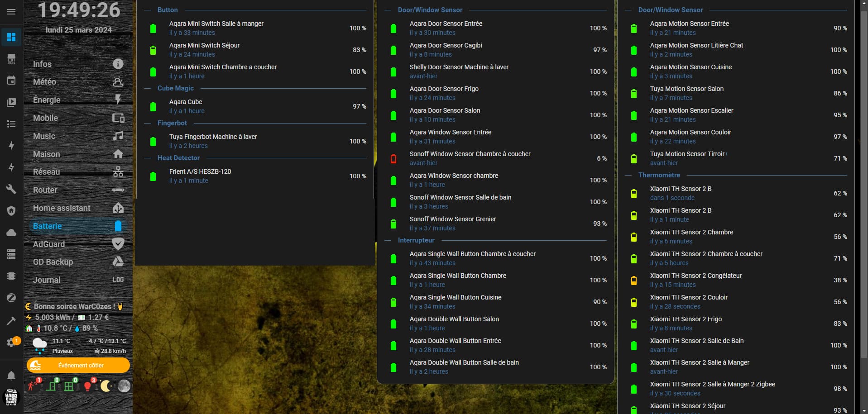Click the 6 % value of Sonoff Chambre à coucher
Image resolution: width=868 pixels, height=414 pixels.
[602, 158]
